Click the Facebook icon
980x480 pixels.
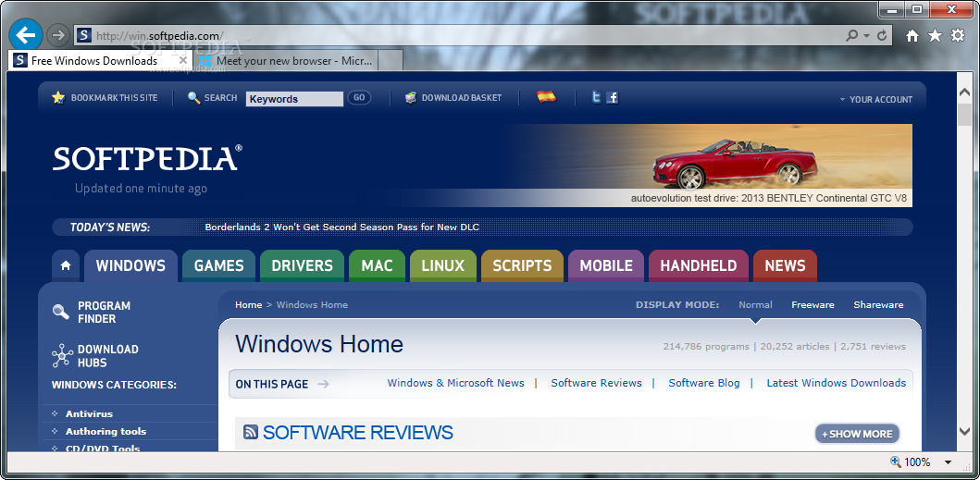coord(613,97)
